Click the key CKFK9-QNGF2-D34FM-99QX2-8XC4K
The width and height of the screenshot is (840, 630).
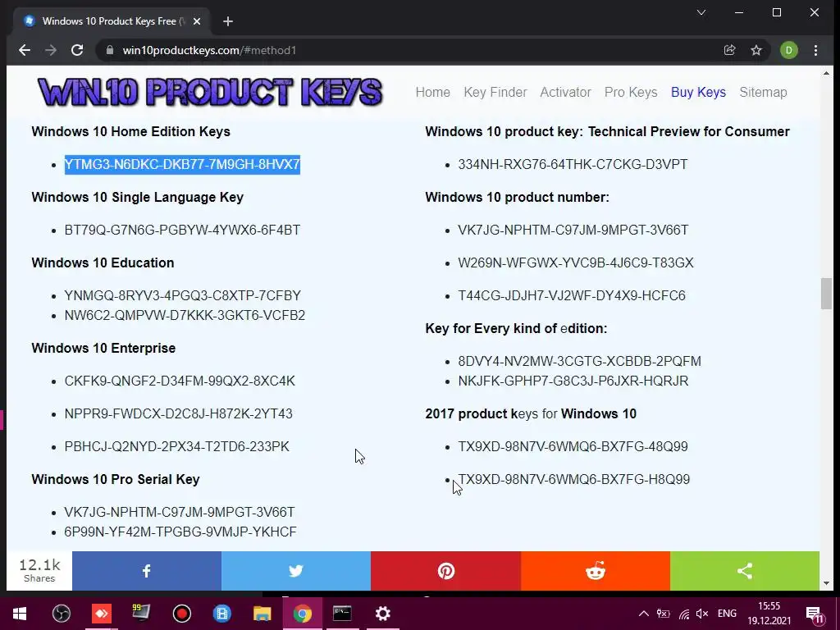[180, 381]
